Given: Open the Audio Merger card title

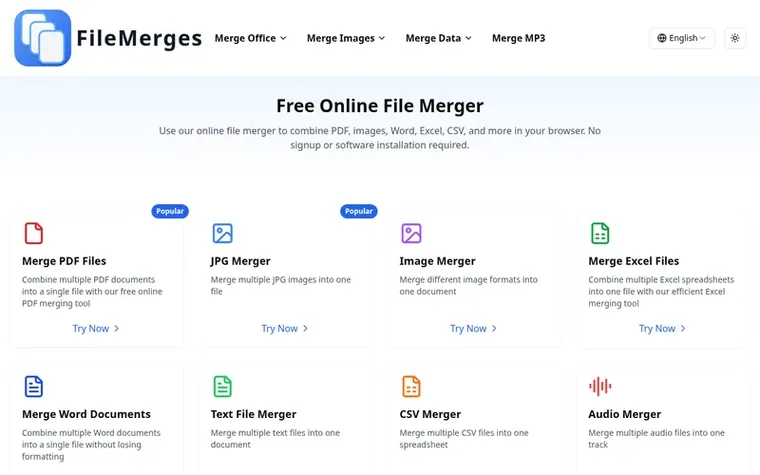Looking at the screenshot, I should tap(624, 414).
